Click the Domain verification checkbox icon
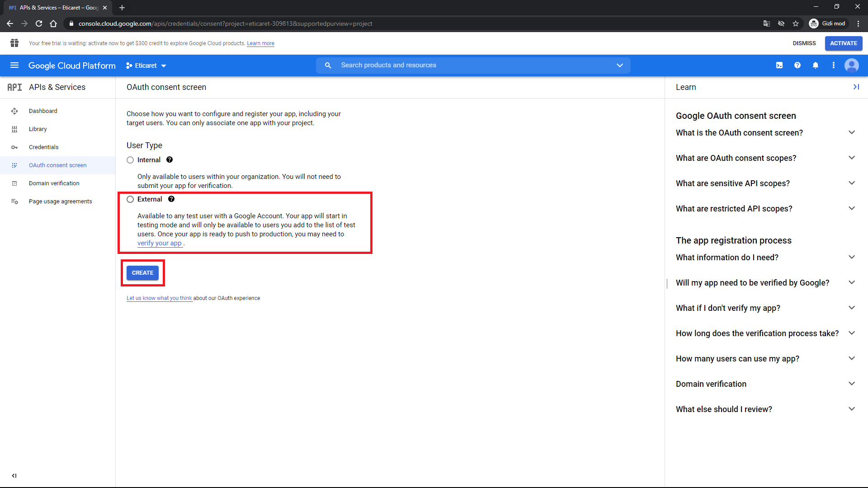 pos(14,183)
